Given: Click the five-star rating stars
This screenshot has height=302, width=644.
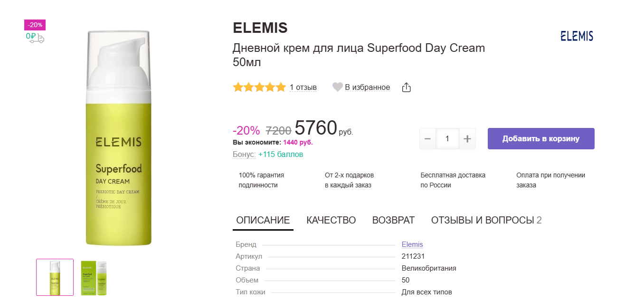Looking at the screenshot, I should click(259, 87).
